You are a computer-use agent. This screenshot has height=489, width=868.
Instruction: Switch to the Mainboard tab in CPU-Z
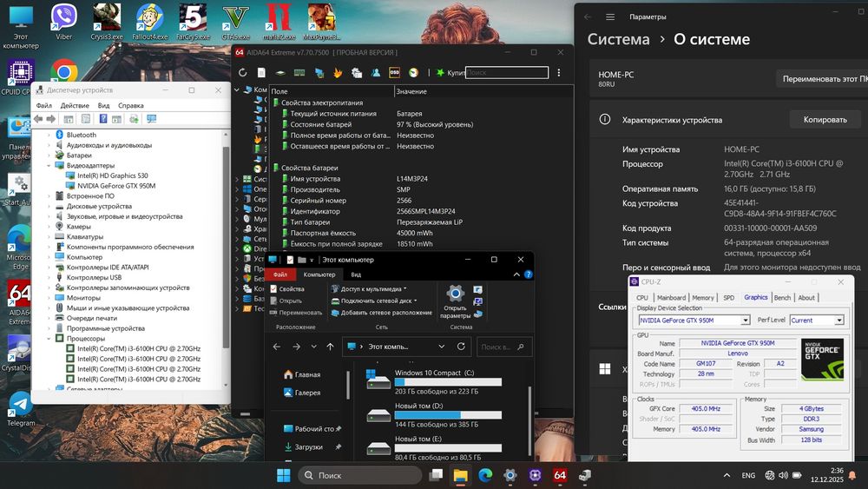point(672,297)
